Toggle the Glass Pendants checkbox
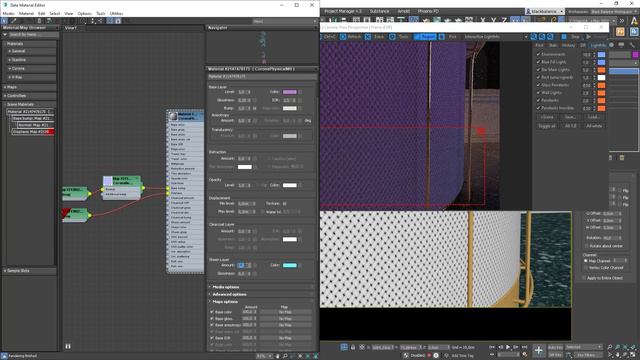640x360 pixels. pos(538,85)
